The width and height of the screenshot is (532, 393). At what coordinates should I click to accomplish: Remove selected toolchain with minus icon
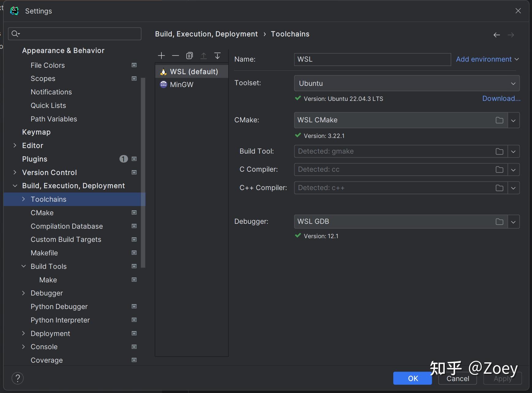(175, 55)
